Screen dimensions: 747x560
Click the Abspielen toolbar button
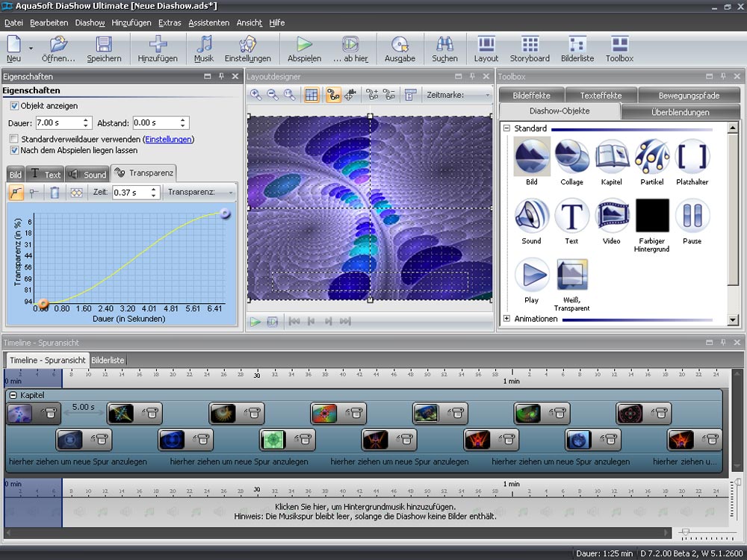(304, 49)
